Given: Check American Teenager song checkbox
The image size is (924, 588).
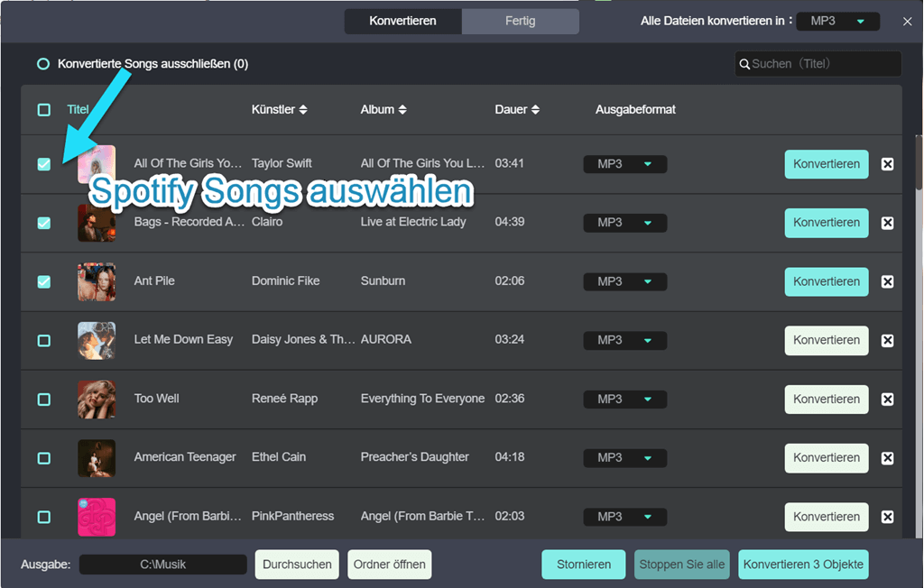Looking at the screenshot, I should 43,458.
